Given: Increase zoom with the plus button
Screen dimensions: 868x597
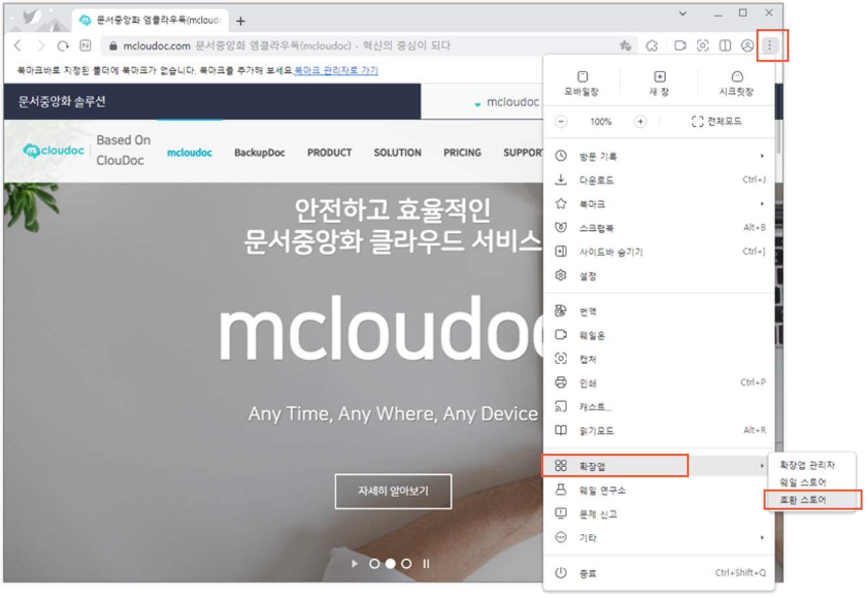Looking at the screenshot, I should pyautogui.click(x=640, y=122).
